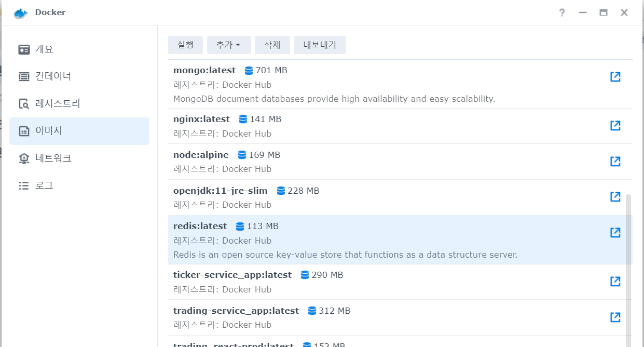Maximize the Docker window
644x347 pixels.
604,12
